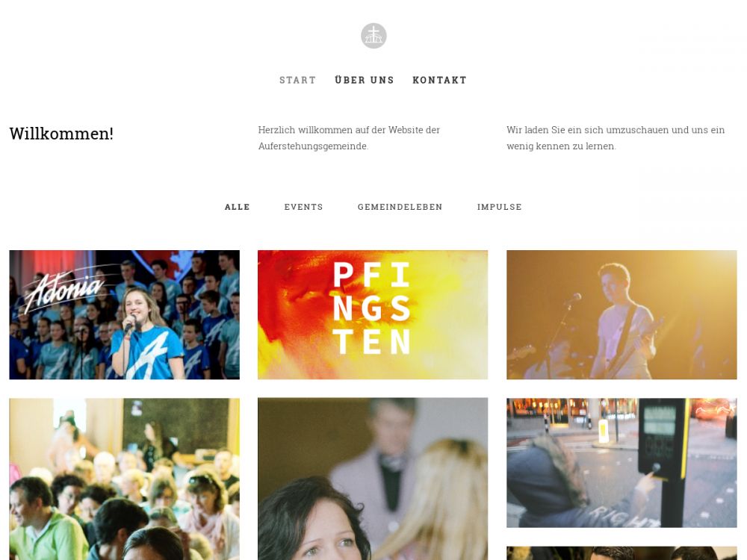747x560 pixels.
Task: Open the congregation audience photo
Action: point(124,479)
